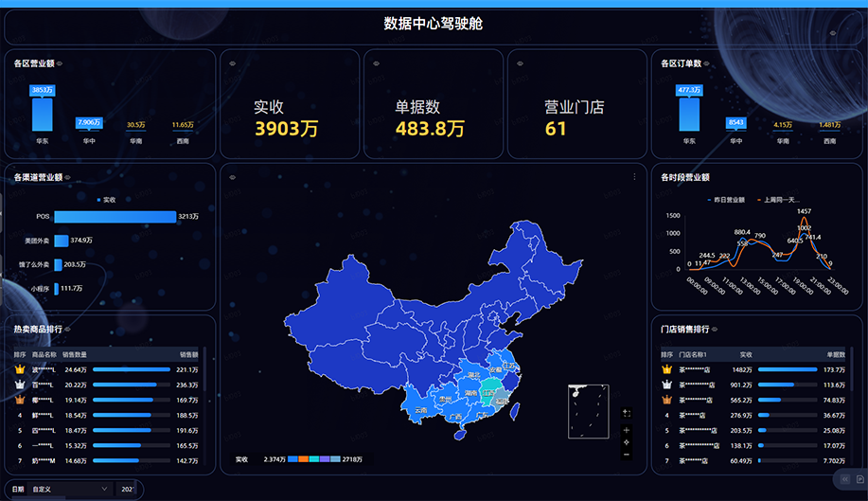
Task: Toggle the 实收 legend in 各渠道营业额
Action: click(x=106, y=200)
